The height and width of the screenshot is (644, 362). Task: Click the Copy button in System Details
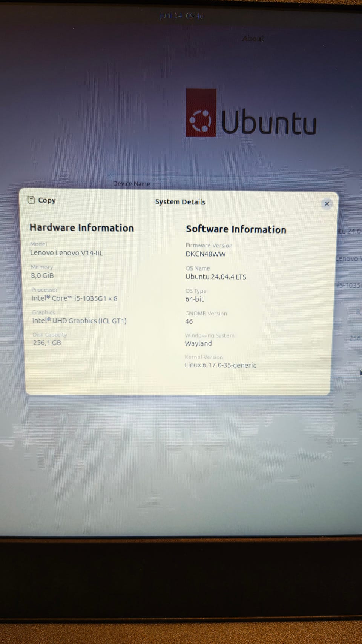[x=42, y=200]
